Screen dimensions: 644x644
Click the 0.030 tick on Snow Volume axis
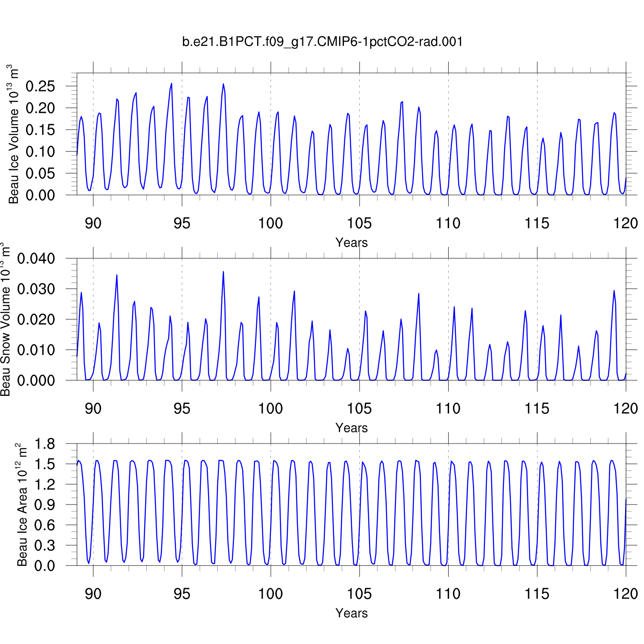pos(36,289)
